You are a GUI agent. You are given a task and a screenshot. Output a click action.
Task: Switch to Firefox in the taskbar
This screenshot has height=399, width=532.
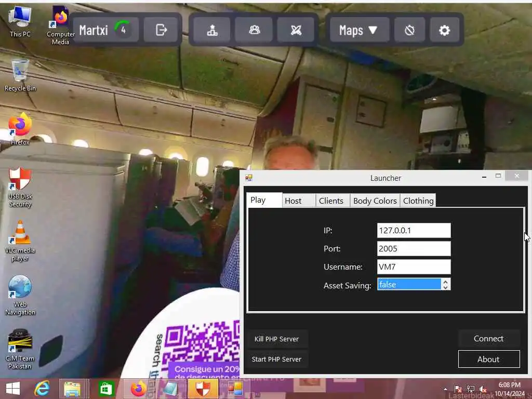(139, 388)
